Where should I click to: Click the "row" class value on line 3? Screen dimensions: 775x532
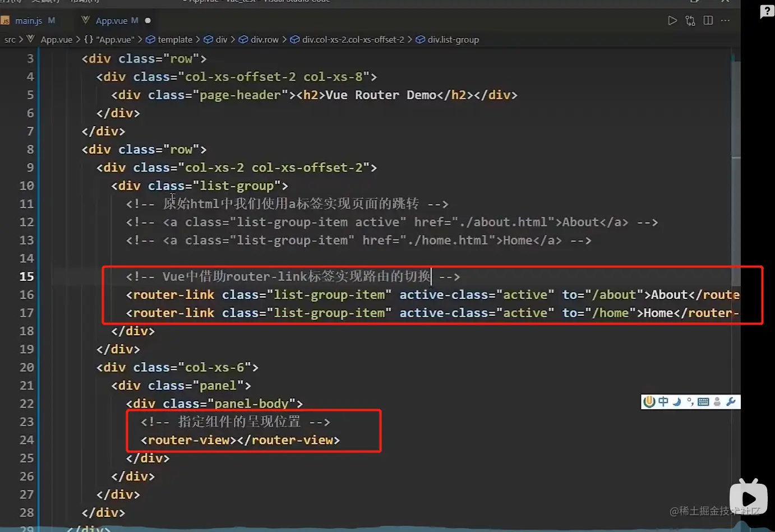tap(181, 58)
